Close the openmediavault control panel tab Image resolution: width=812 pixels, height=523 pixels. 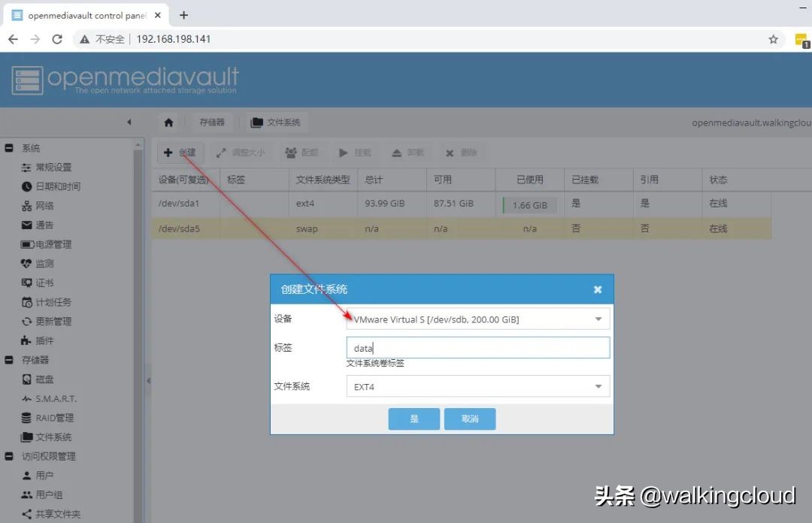coord(158,15)
